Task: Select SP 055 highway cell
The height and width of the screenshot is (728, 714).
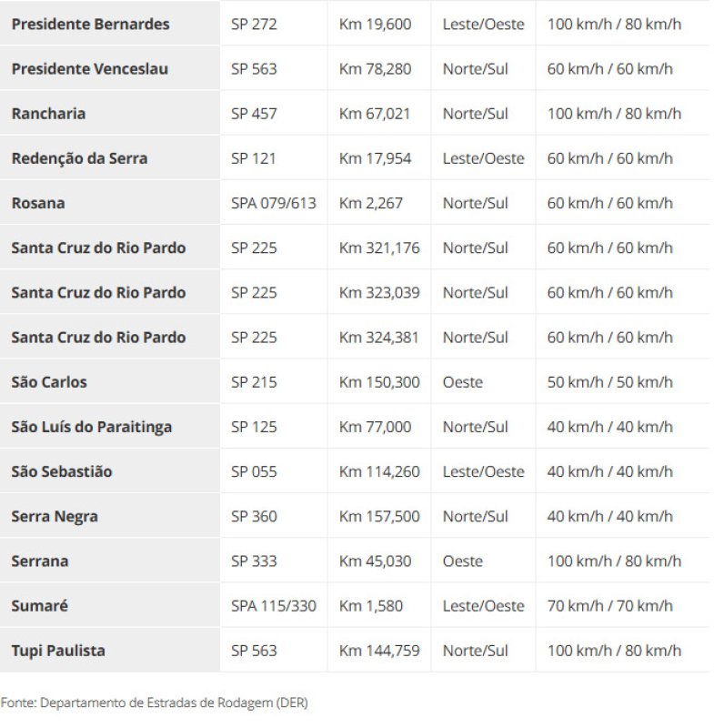Action: click(254, 471)
